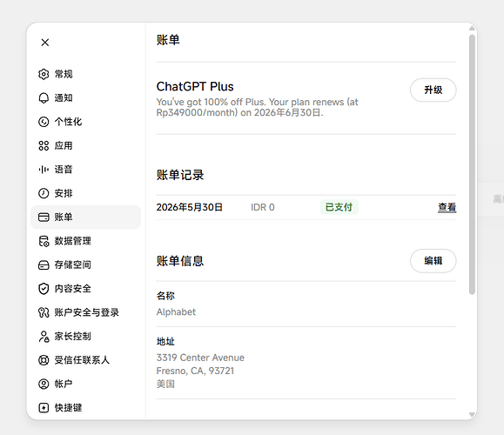The width and height of the screenshot is (504, 435).
Task: Click the gear icon for 常规 settings
Action: tap(44, 74)
